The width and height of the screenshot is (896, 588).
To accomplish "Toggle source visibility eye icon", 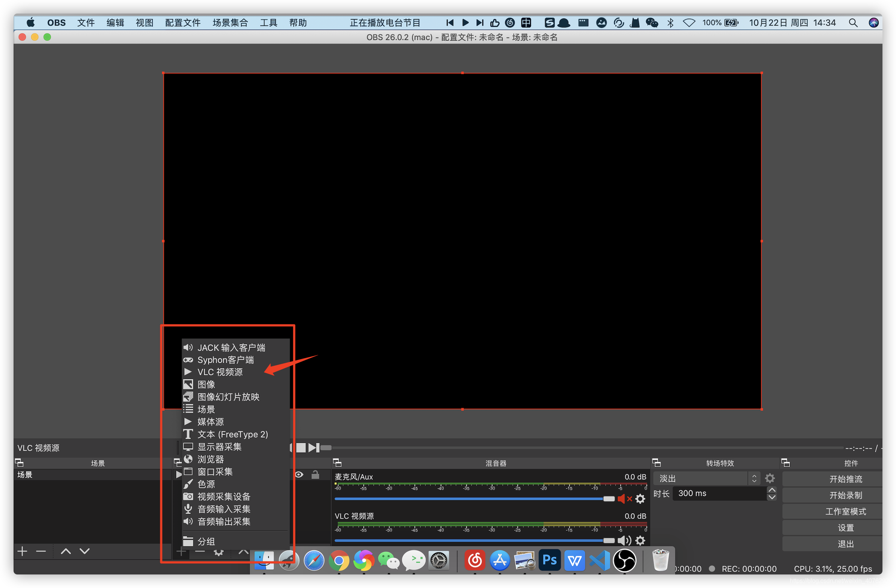I will [x=299, y=474].
